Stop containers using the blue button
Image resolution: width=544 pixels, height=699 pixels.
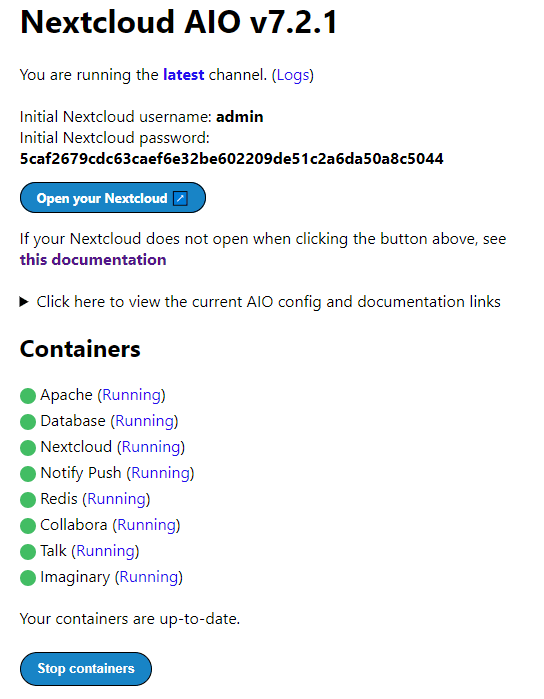pyautogui.click(x=86, y=669)
